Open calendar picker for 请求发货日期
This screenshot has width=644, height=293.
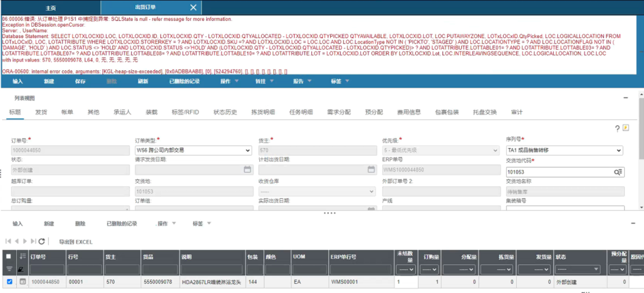[x=247, y=170]
